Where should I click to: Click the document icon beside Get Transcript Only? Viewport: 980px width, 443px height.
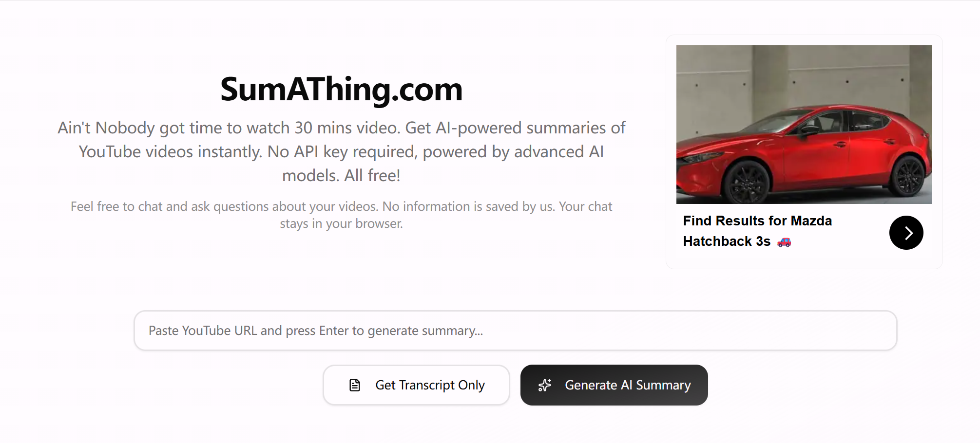click(x=355, y=385)
